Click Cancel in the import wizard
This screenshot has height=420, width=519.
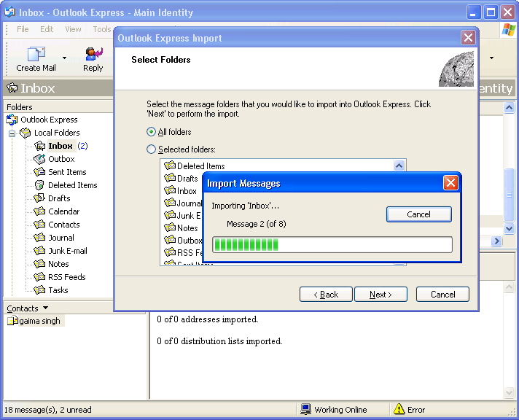(442, 294)
